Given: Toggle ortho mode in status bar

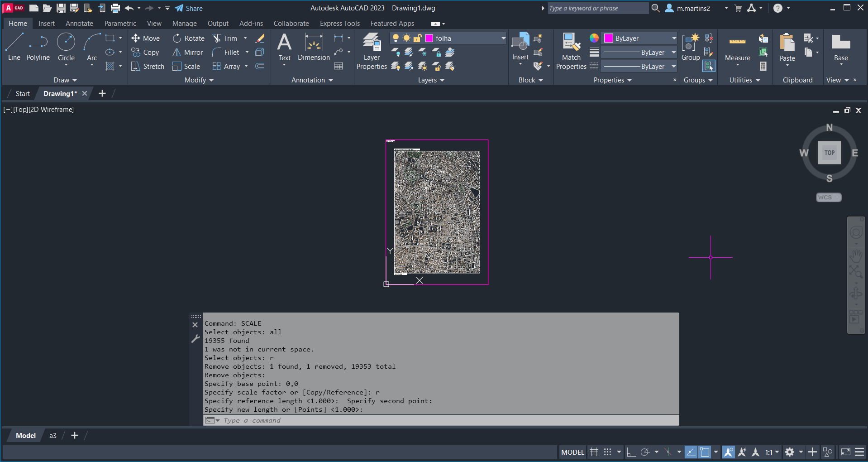Looking at the screenshot, I should (x=631, y=452).
